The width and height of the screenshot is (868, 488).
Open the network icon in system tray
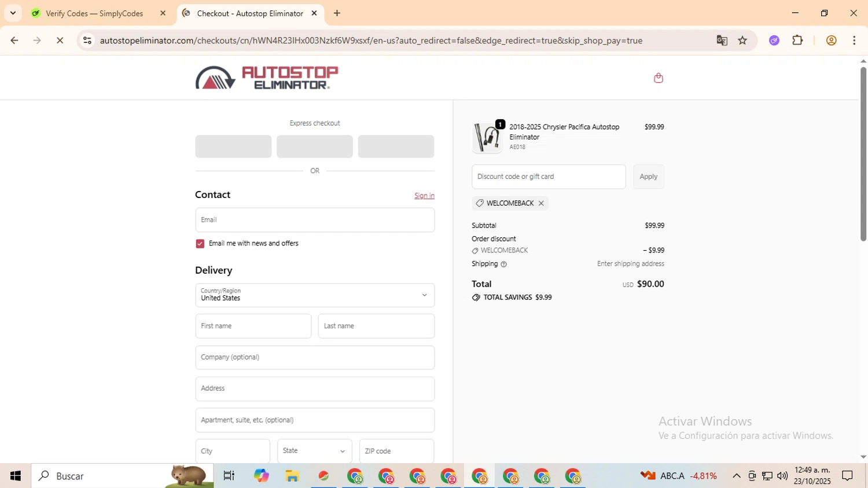pyautogui.click(x=767, y=476)
